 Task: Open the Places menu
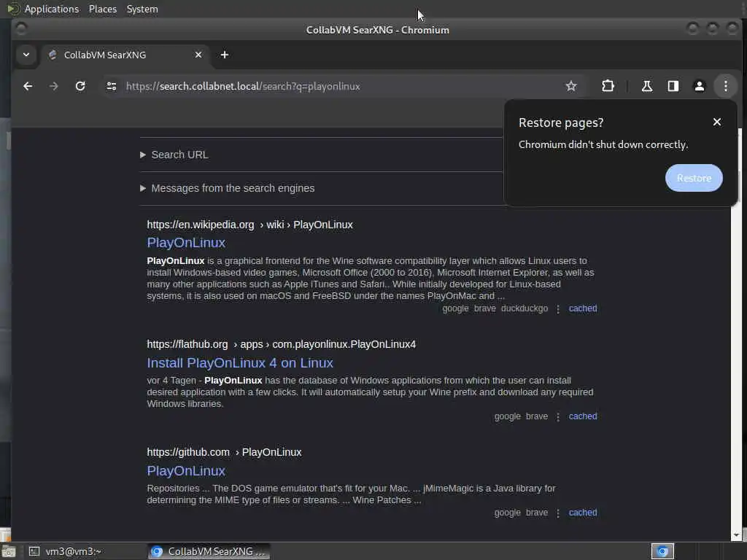pyautogui.click(x=102, y=9)
